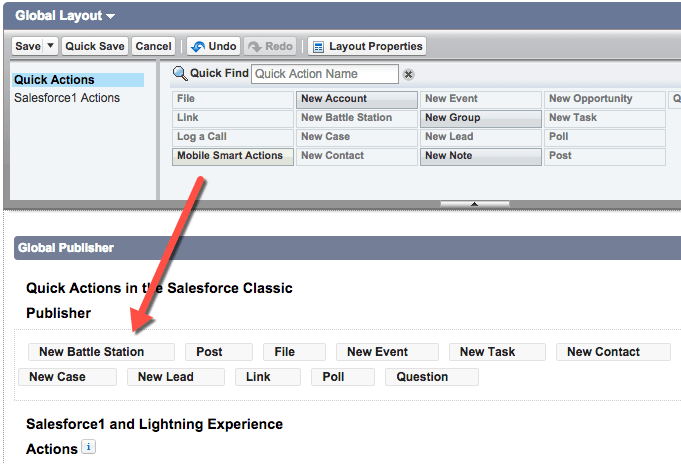
Task: Click the Redo button
Action: point(270,46)
